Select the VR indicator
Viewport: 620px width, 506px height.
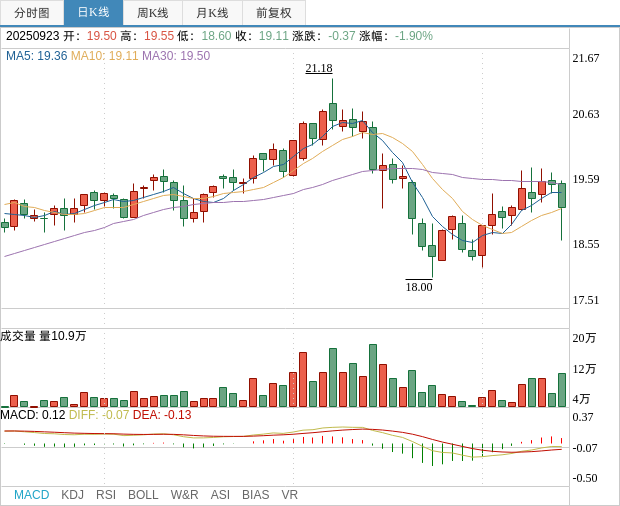[289, 495]
